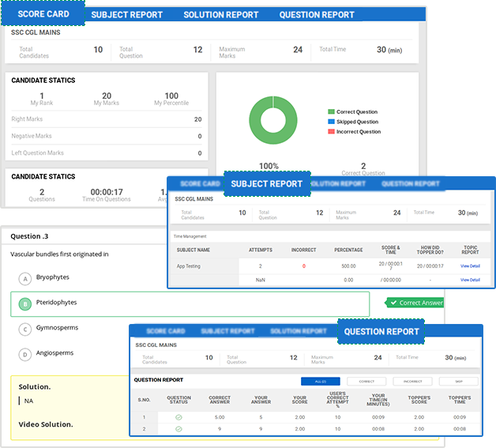Click the 100% label under the chart
Screen dimensions: 496x448
(269, 166)
